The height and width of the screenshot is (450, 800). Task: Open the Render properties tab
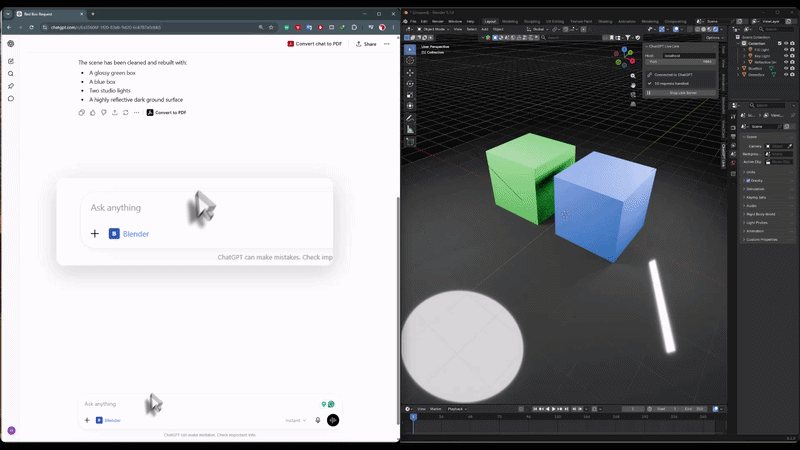coord(733,128)
